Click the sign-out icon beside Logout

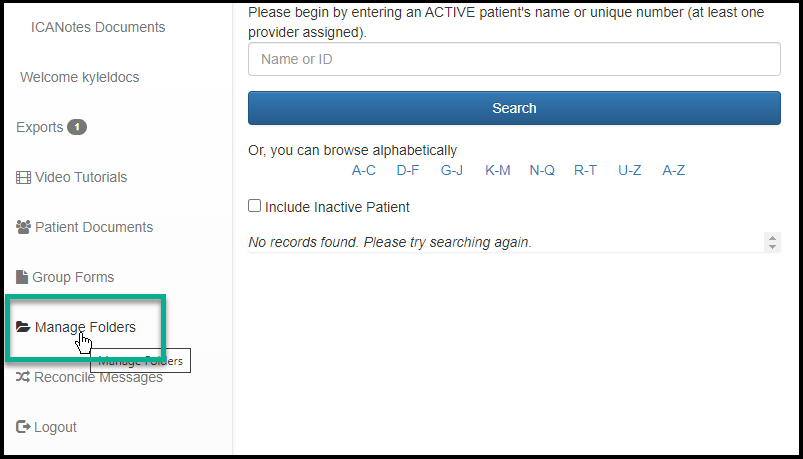[23, 427]
